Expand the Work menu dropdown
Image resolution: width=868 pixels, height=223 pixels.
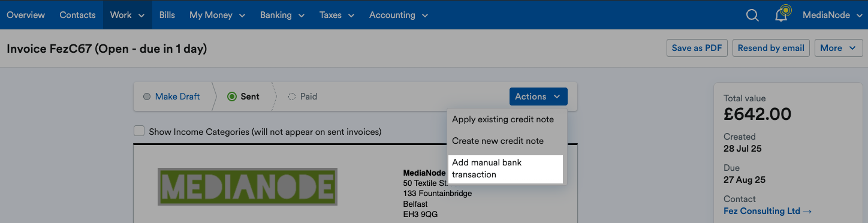[127, 15]
